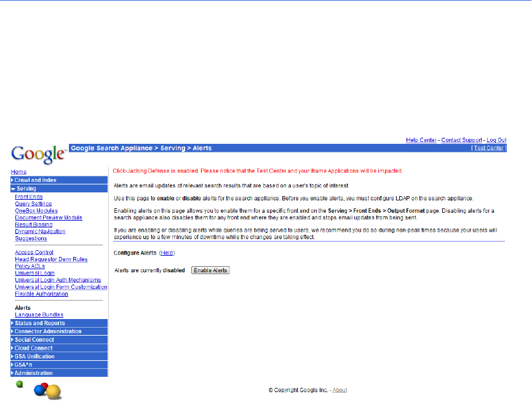Viewport: 532px width, 402px height.
Task: Click Contact Support
Action: click(x=461, y=140)
